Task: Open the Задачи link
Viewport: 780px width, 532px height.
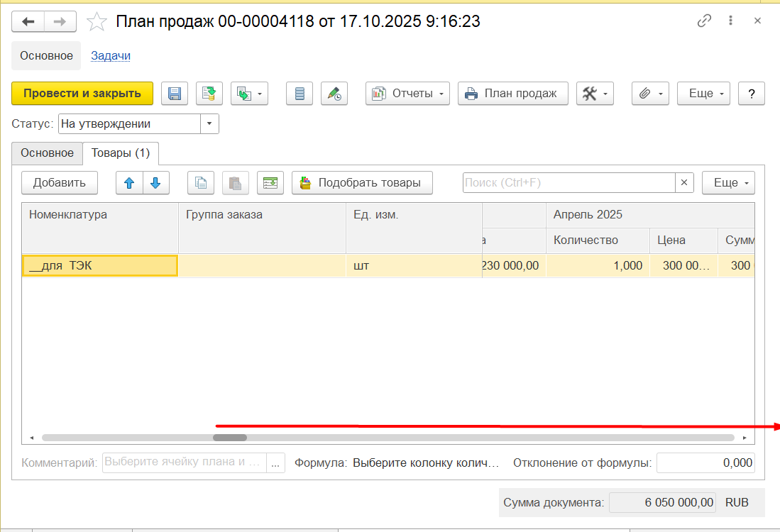Action: pos(110,55)
